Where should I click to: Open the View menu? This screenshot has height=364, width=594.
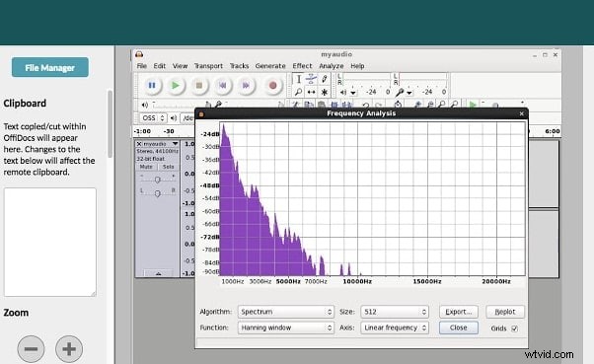pos(180,66)
